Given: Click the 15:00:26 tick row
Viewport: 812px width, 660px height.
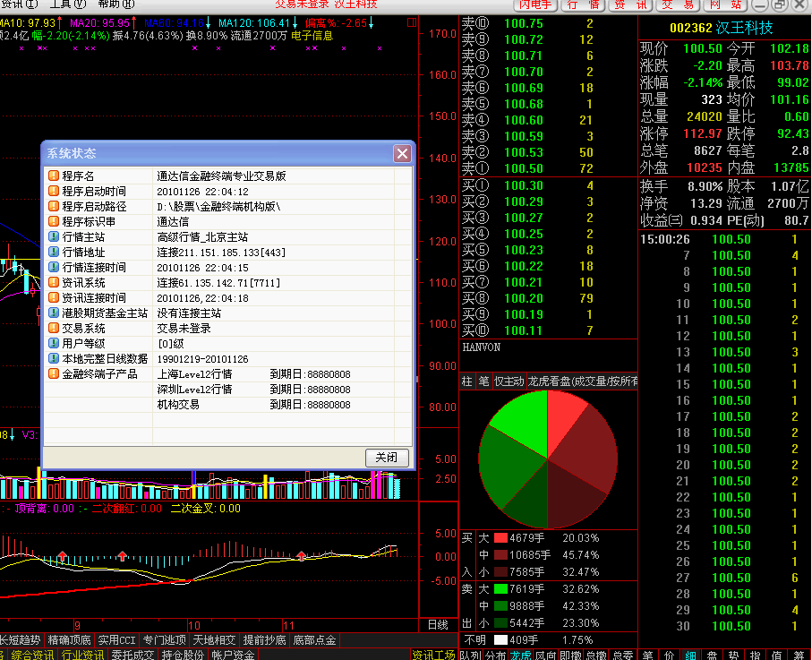Looking at the screenshot, I should pos(725,239).
